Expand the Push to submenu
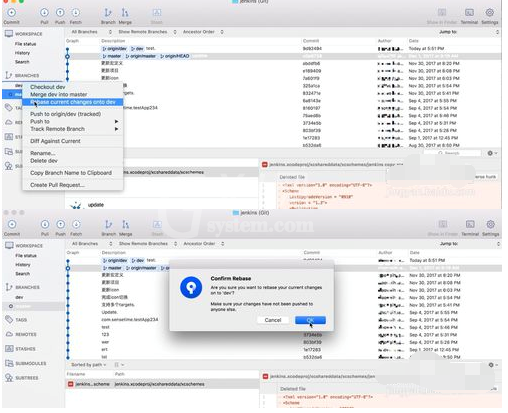The image size is (508, 413). [x=73, y=121]
